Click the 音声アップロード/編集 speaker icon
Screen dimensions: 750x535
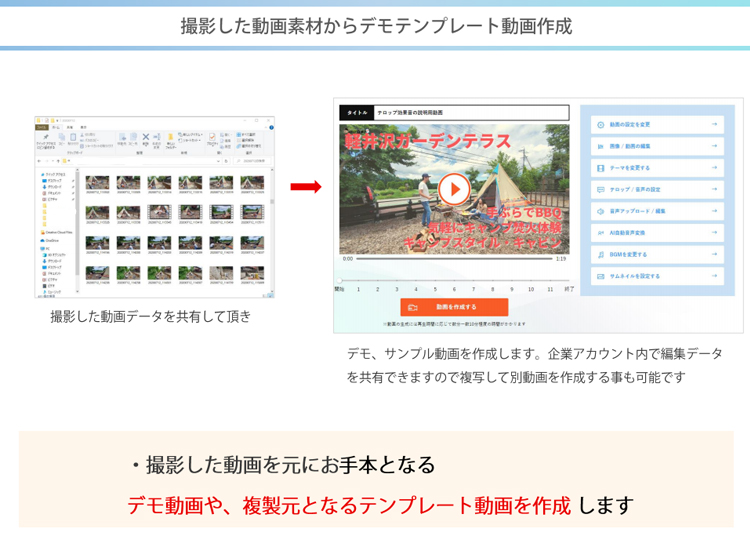(x=600, y=211)
